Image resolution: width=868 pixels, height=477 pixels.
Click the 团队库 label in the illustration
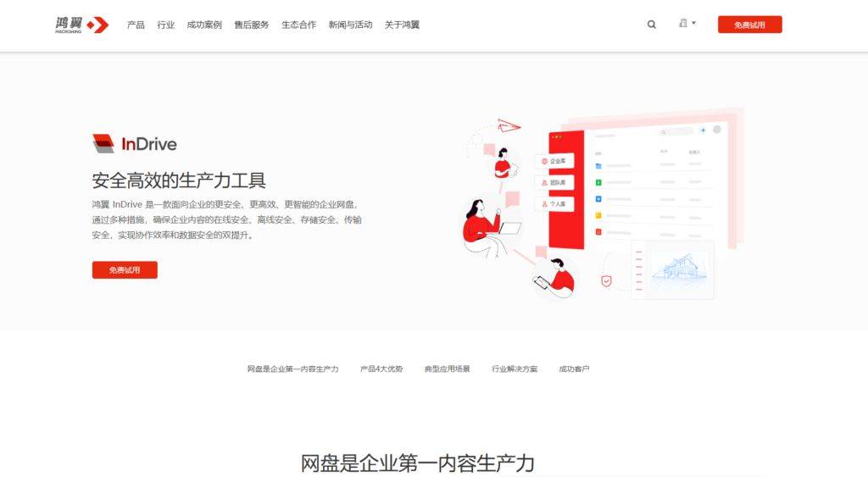pos(554,182)
